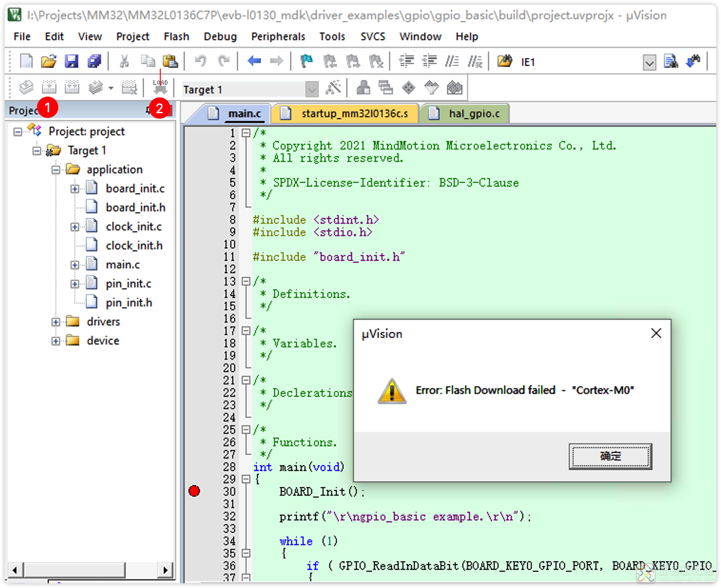Click the Copy icon
This screenshot has height=588, width=721.
(147, 61)
